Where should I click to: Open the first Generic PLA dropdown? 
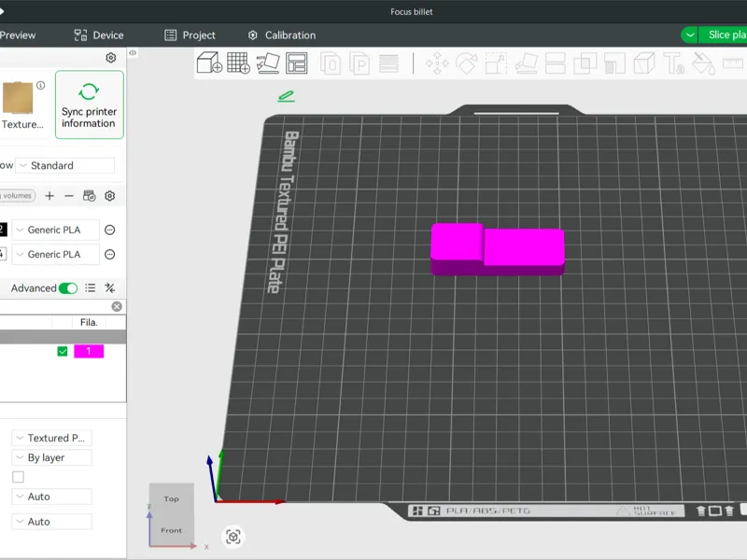[56, 230]
